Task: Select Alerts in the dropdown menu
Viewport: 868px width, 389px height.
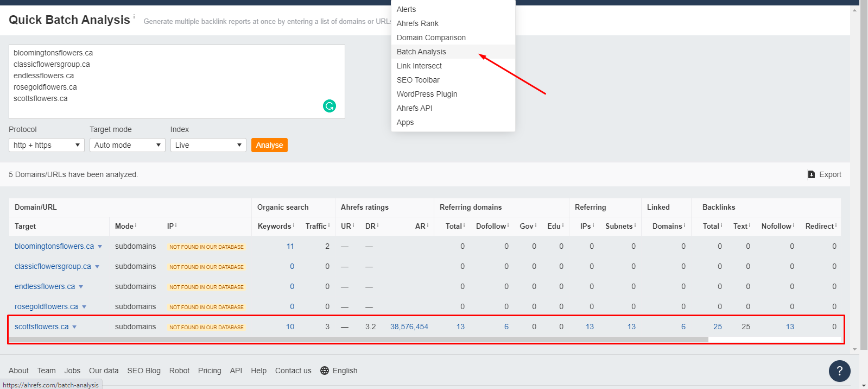Action: [x=453, y=9]
